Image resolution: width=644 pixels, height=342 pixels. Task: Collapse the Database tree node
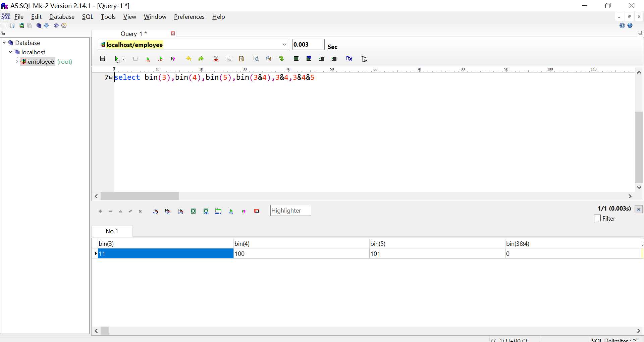[4, 43]
